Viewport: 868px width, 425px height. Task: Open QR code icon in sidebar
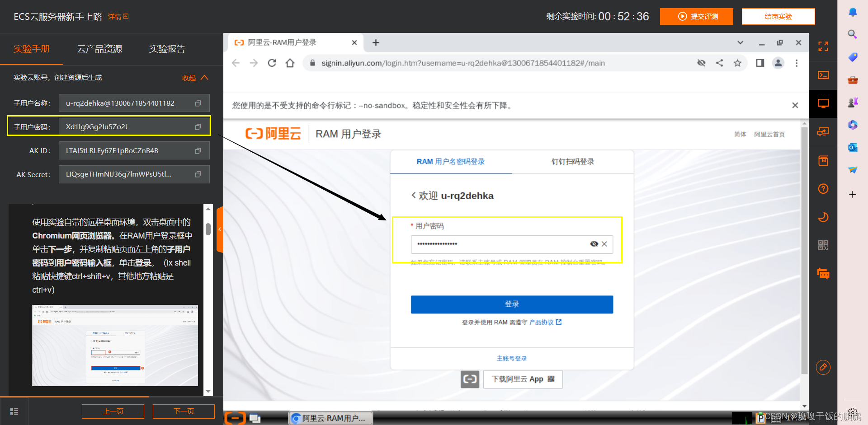pos(823,245)
